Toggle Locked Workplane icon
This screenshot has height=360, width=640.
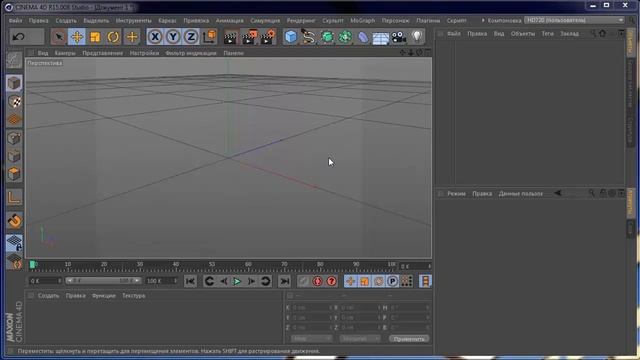tap(14, 243)
